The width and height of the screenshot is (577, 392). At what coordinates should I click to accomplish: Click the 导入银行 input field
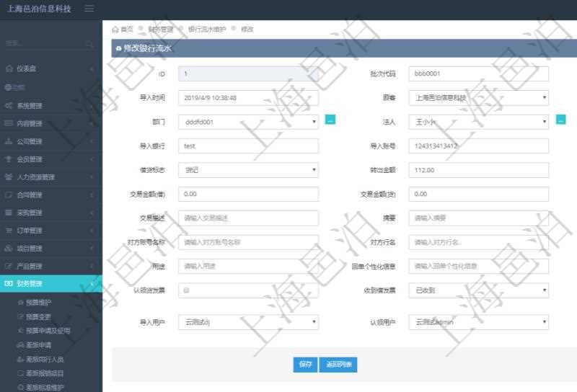click(x=248, y=146)
